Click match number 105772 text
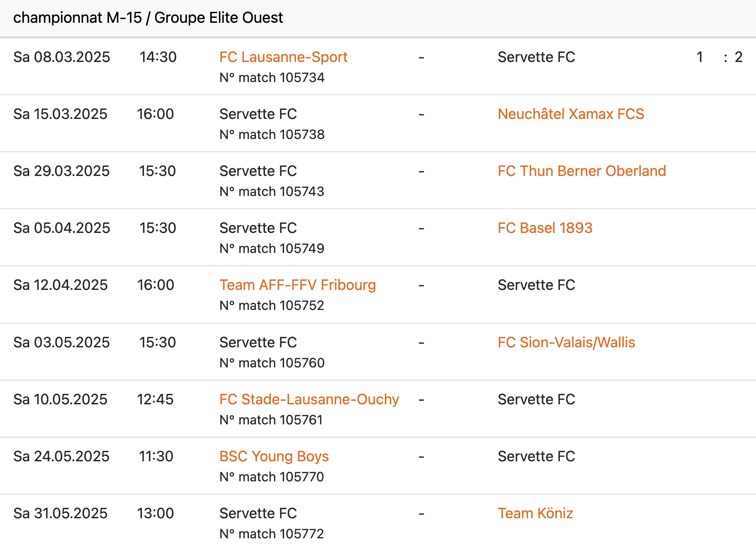Viewport: 756px width, 547px height. point(272,534)
